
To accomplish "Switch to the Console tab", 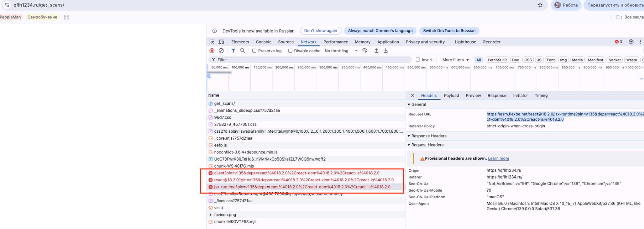I will (x=263, y=42).
